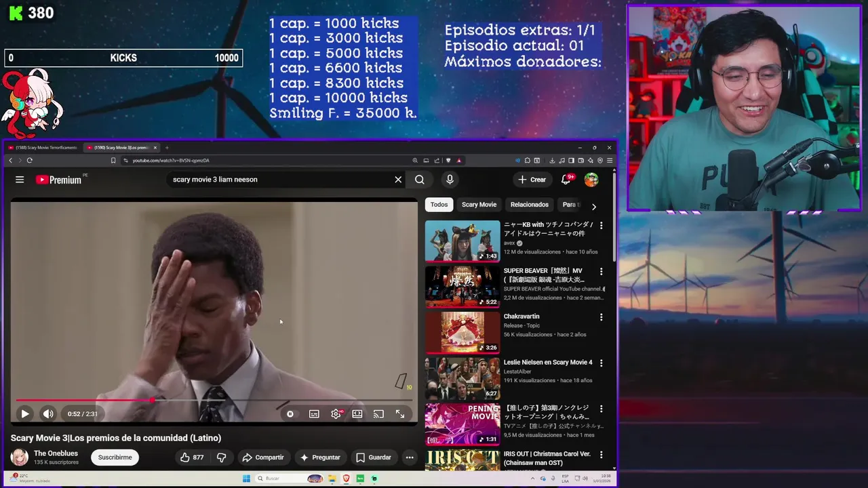Viewport: 868px width, 488px height.
Task: Cast video to a TV device
Action: tap(379, 413)
